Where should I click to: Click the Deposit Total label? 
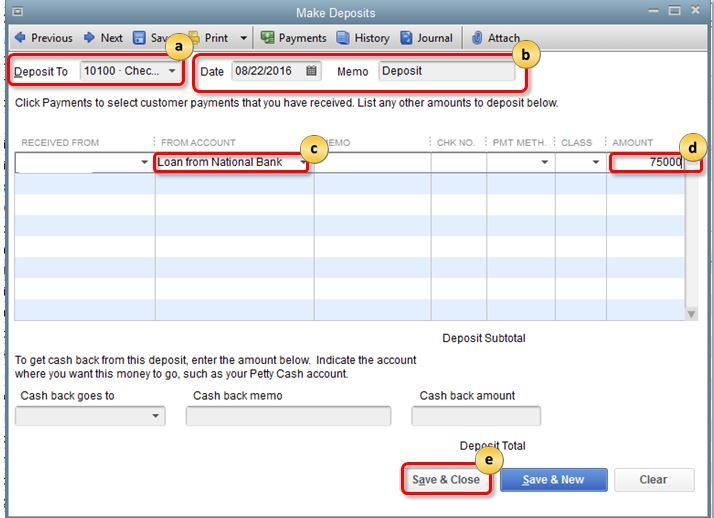tap(492, 446)
